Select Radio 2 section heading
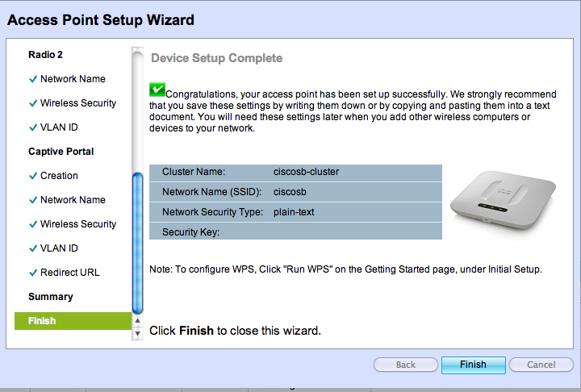Viewport: 581px width, 392px height. pos(45,55)
